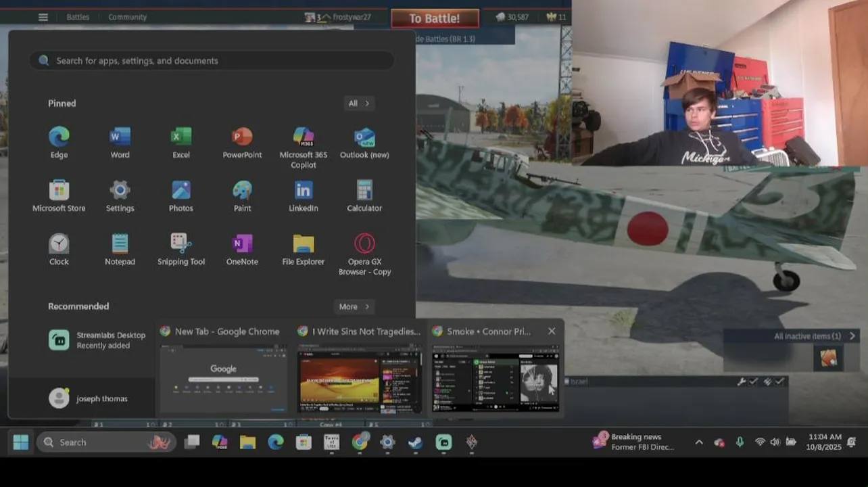Launch Word from the Start menu
The width and height of the screenshot is (868, 487).
pyautogui.click(x=120, y=143)
